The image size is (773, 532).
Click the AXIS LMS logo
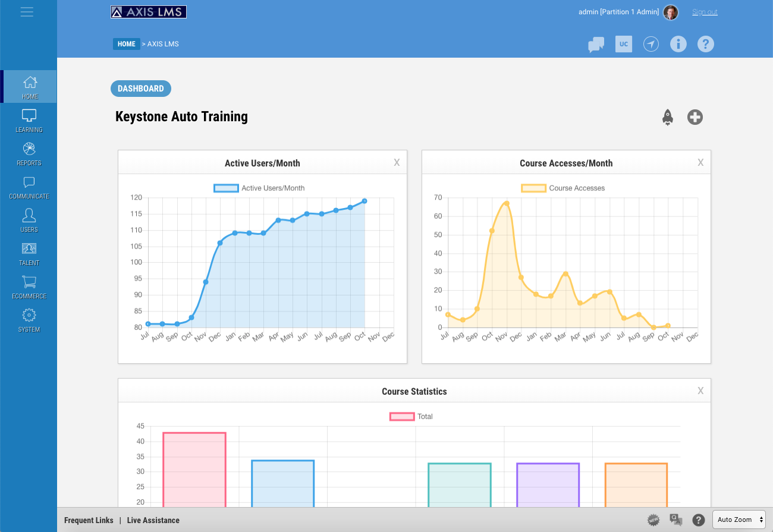tap(149, 12)
